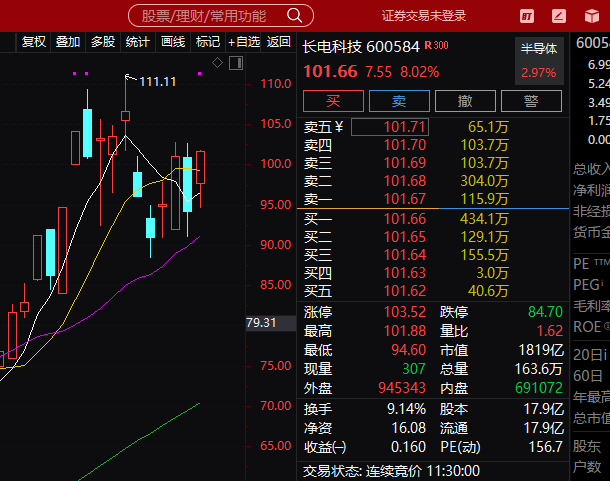Open the 多股 view
610x481 pixels.
[103, 42]
